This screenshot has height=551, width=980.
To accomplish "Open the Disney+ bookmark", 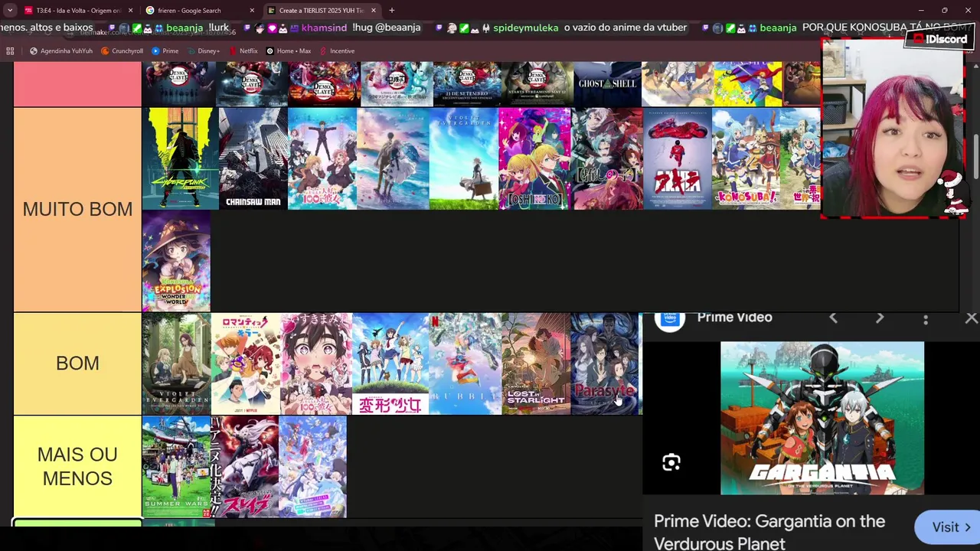I will 203,51.
